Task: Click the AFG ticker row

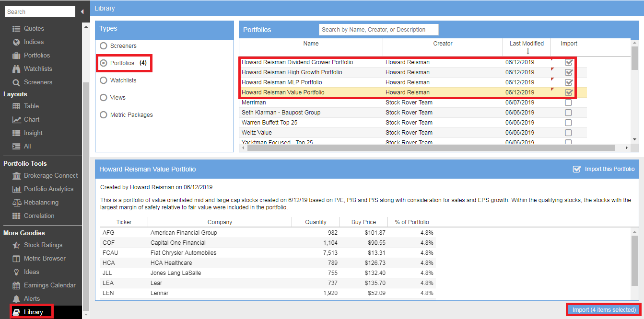Action: (268, 233)
